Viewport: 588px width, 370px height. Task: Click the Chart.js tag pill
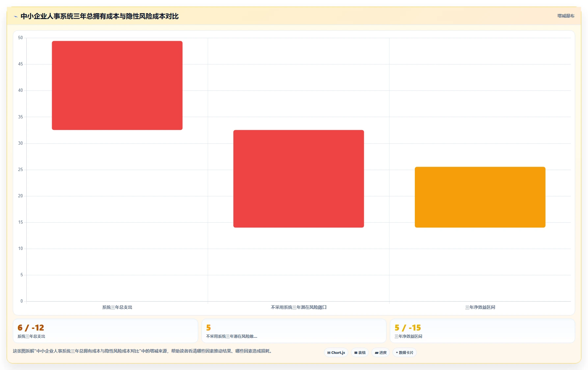coord(336,353)
